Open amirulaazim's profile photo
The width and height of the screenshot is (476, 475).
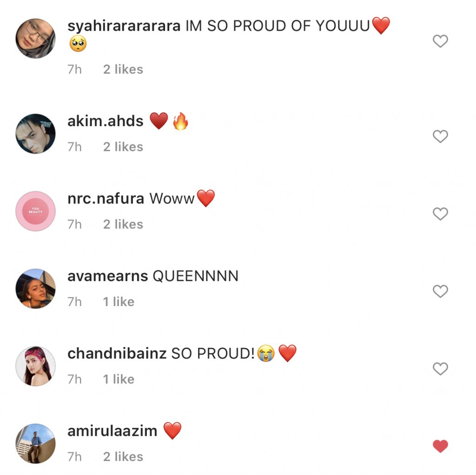[35, 444]
